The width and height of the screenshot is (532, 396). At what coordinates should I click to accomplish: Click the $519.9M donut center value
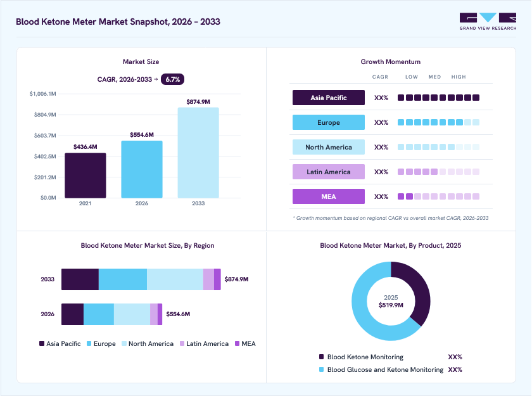[x=391, y=305]
